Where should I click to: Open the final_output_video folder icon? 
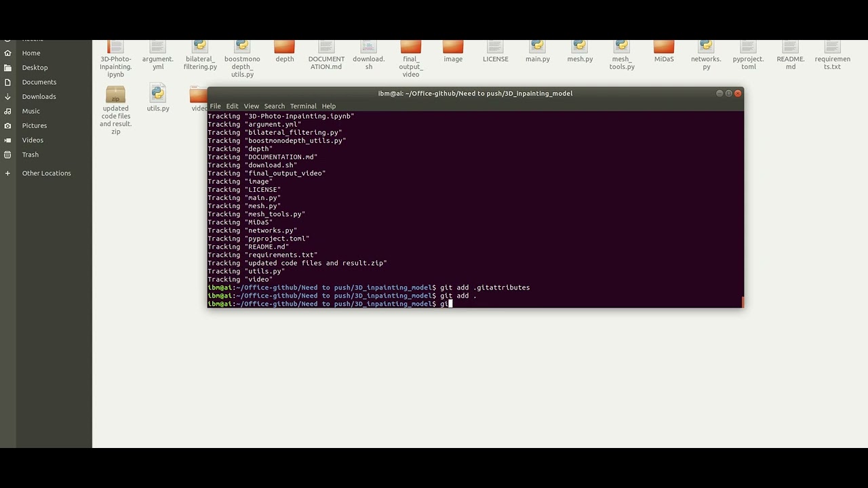pyautogui.click(x=411, y=47)
